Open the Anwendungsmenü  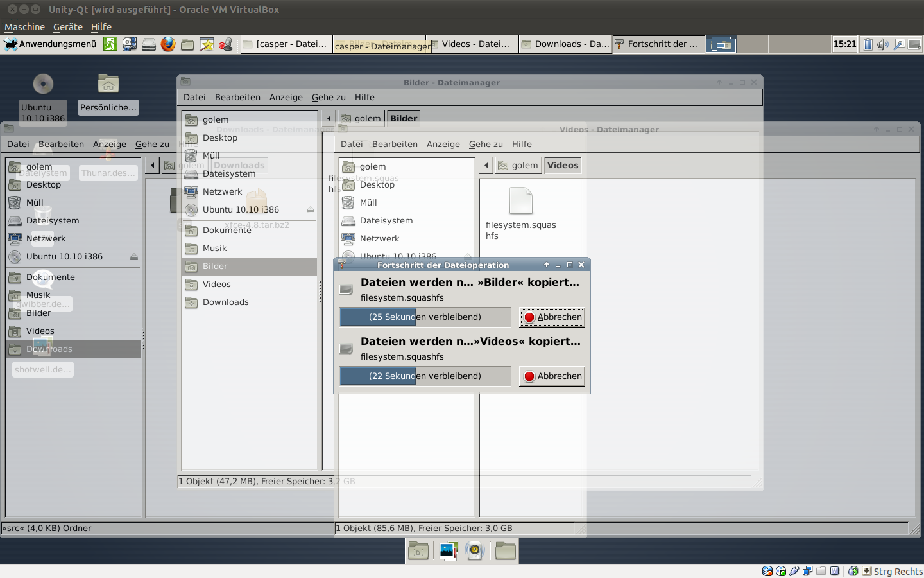(51, 44)
